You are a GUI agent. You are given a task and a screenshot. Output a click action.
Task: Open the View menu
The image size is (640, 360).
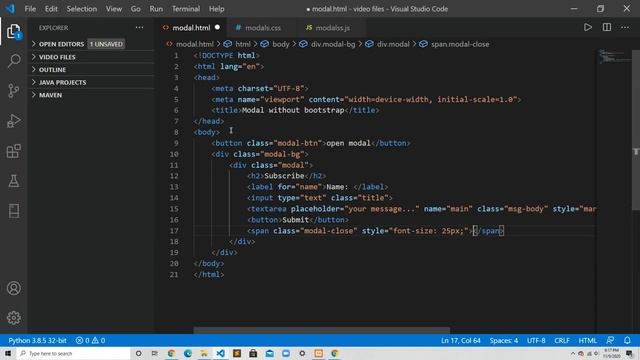[x=113, y=9]
